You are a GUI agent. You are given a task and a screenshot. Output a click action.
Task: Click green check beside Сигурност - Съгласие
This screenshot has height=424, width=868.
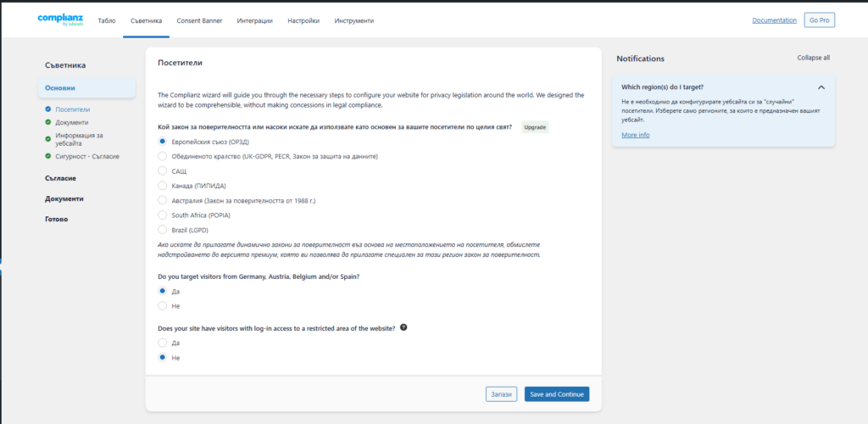click(48, 156)
